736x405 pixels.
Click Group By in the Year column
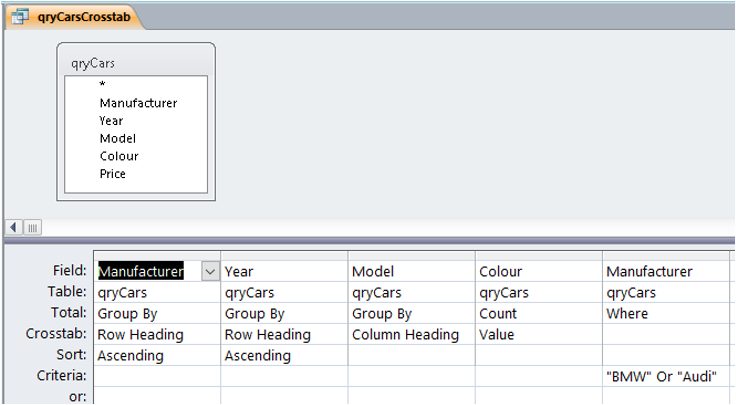[x=284, y=313]
